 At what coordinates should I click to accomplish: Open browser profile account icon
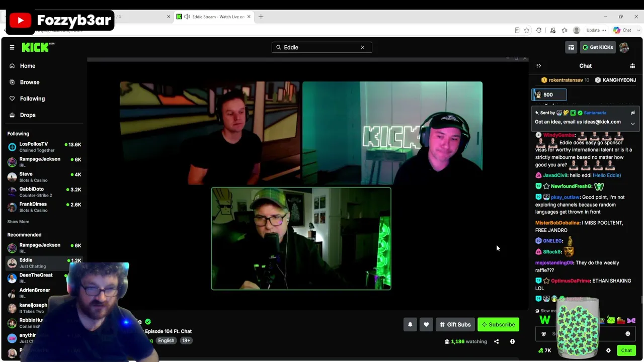tap(577, 30)
